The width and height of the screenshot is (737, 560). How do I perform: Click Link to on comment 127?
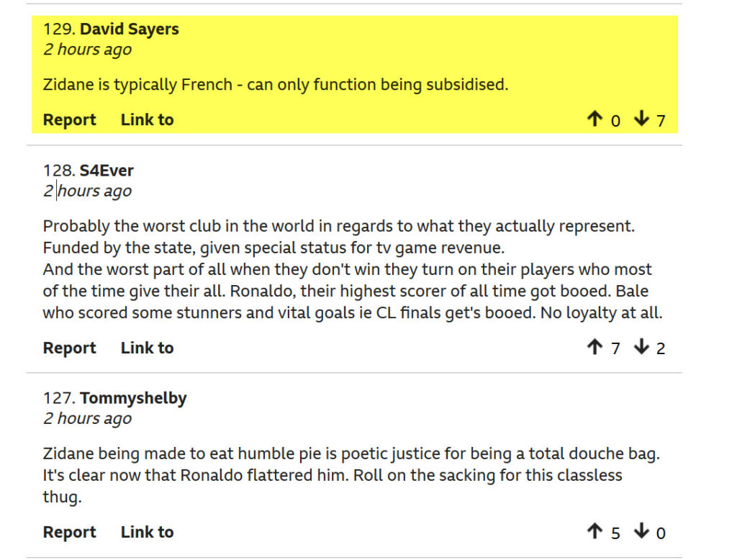click(x=147, y=532)
